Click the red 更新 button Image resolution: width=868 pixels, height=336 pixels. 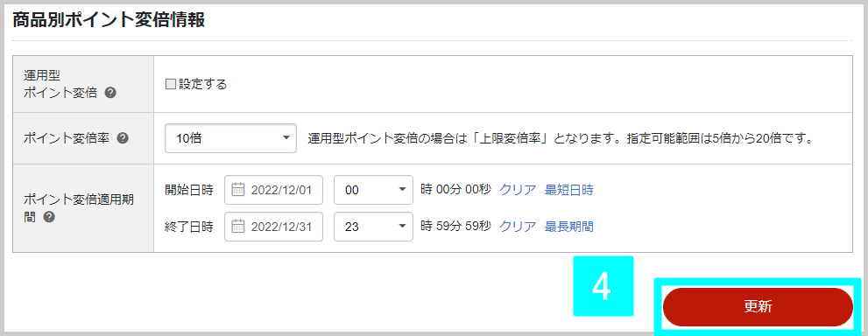pos(758,307)
